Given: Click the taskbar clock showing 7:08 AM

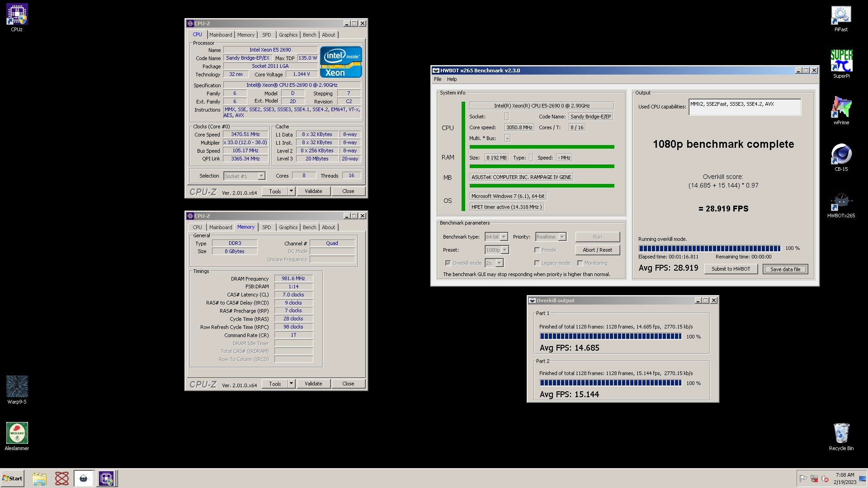Looking at the screenshot, I should [844, 479].
